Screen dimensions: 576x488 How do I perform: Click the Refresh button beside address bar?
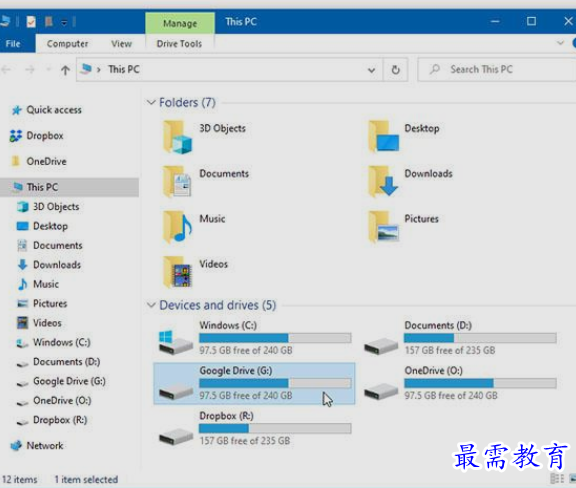[395, 69]
